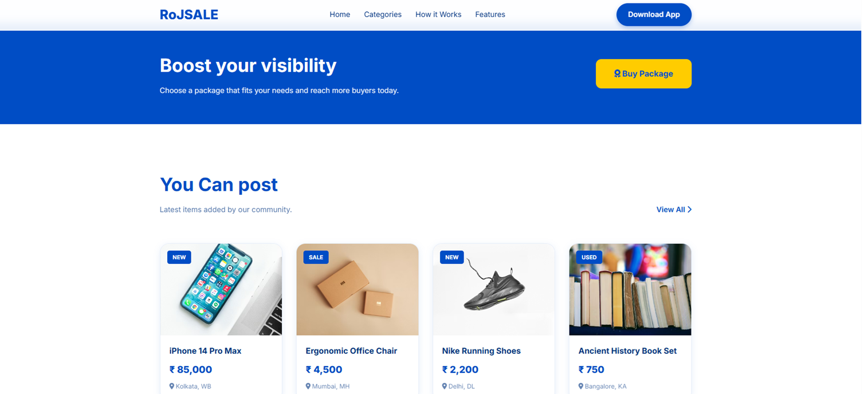Click the yellow Buy Package button
This screenshot has width=868, height=394.
pos(643,74)
